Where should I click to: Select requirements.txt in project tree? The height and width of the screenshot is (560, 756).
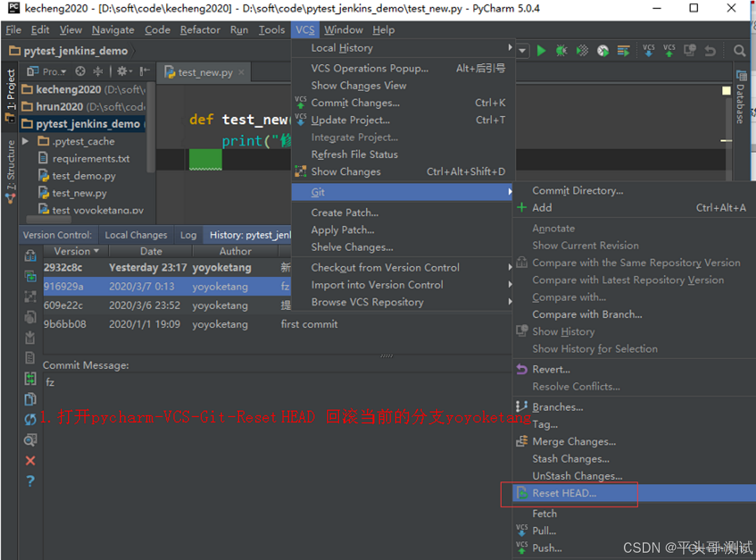tap(91, 159)
